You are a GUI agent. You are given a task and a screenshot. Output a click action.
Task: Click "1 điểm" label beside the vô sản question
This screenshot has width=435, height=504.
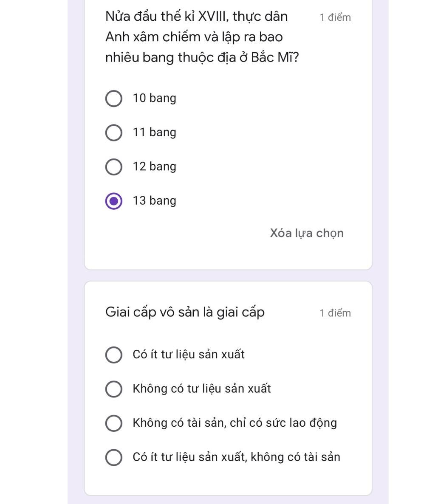point(335,313)
